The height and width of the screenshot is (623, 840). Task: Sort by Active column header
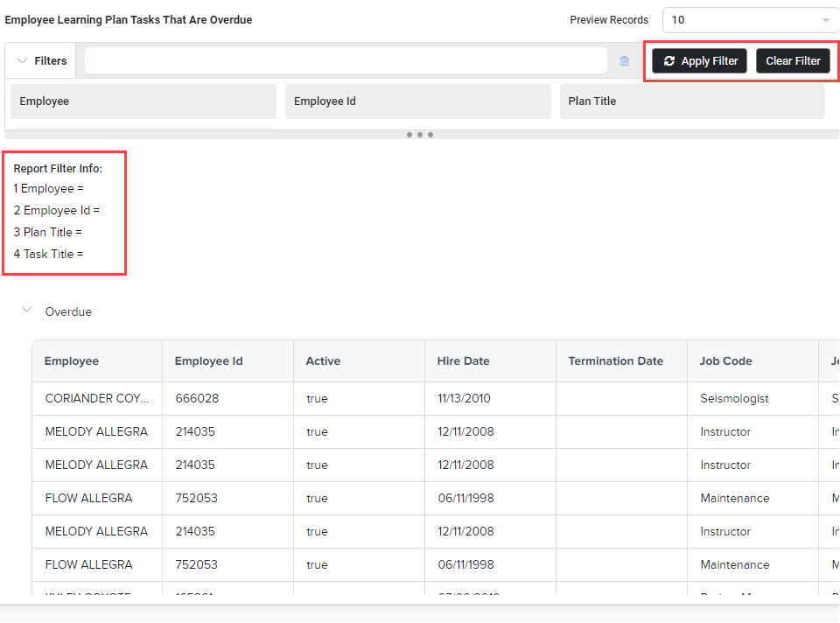click(x=359, y=361)
